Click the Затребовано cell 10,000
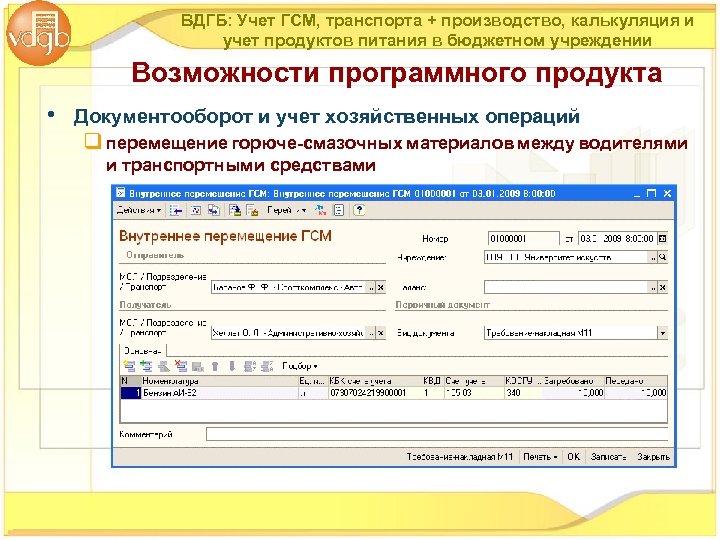720x540 pixels. tap(573, 393)
